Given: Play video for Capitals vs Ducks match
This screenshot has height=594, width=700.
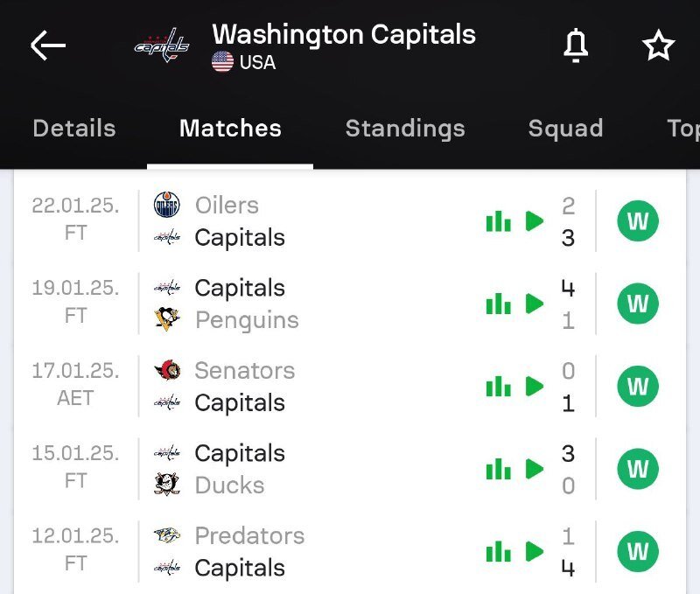Looking at the screenshot, I should click(535, 469).
